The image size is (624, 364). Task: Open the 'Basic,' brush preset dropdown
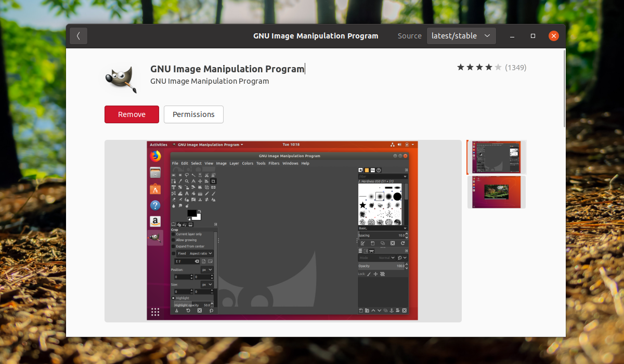[383, 228]
